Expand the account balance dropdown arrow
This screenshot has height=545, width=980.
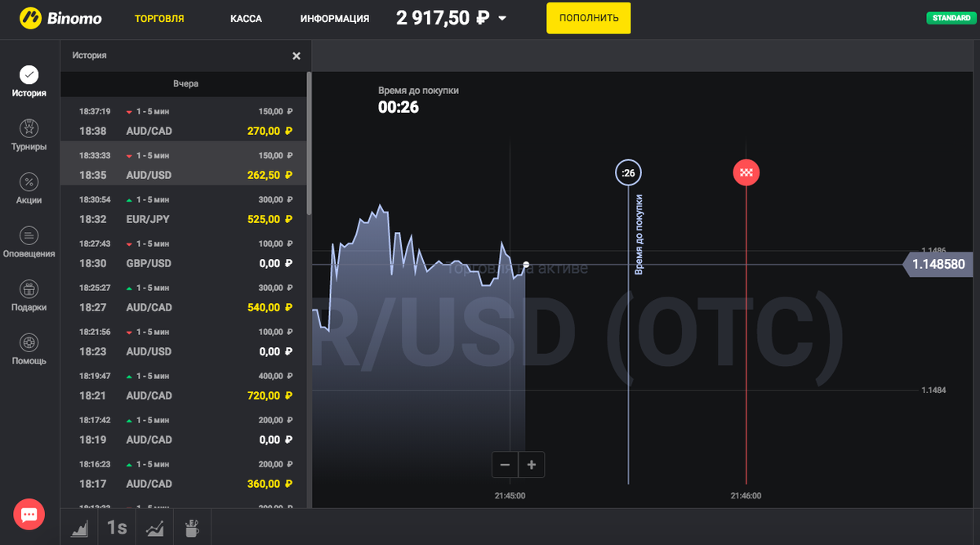pos(502,18)
